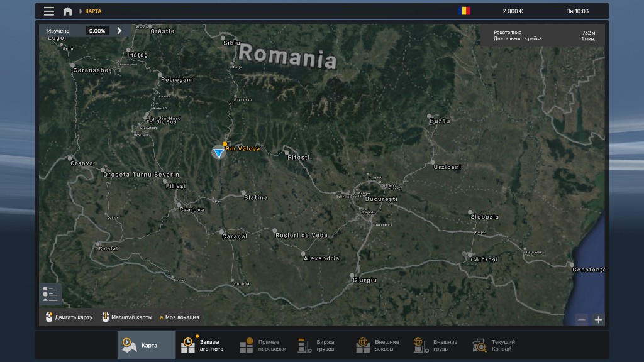This screenshot has height=362, width=644.
Task: Select Slobozia city on map
Action: pyautogui.click(x=485, y=217)
